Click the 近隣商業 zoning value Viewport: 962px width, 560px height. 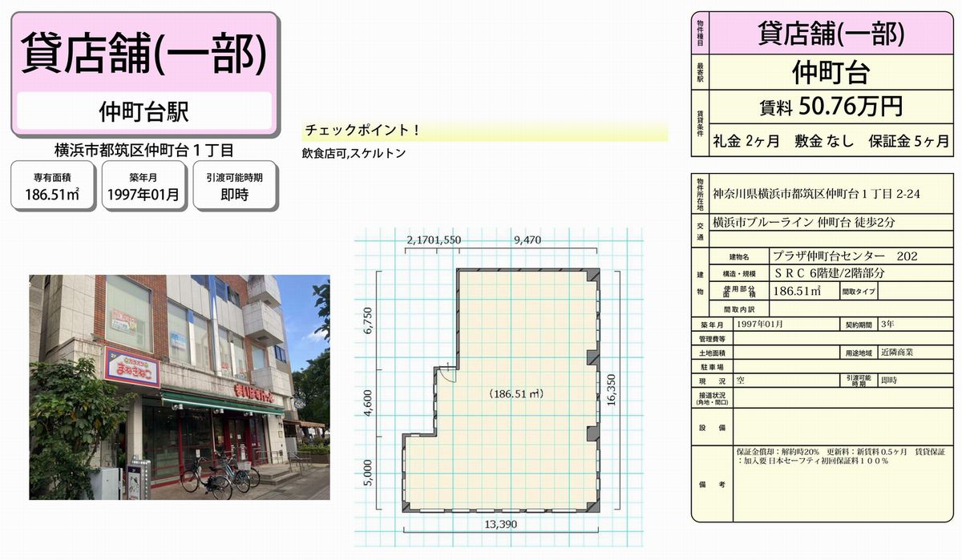[897, 352]
